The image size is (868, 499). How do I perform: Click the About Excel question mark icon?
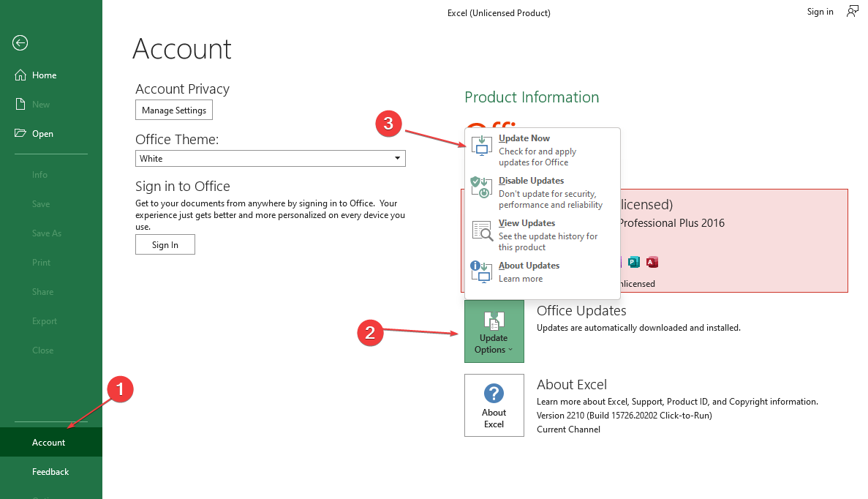(x=494, y=393)
